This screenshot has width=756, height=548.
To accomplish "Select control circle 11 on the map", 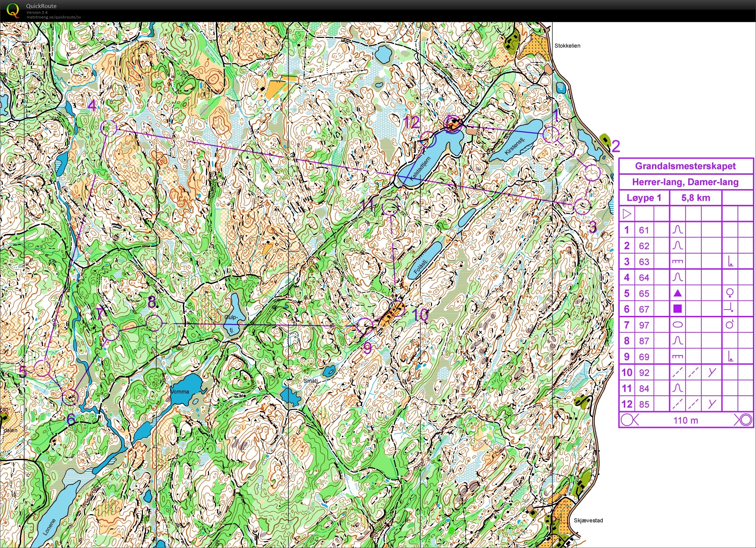I will point(390,207).
